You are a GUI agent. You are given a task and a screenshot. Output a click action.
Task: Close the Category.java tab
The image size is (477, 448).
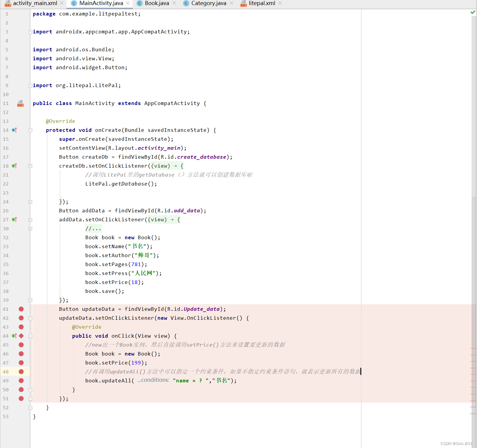[231, 3]
